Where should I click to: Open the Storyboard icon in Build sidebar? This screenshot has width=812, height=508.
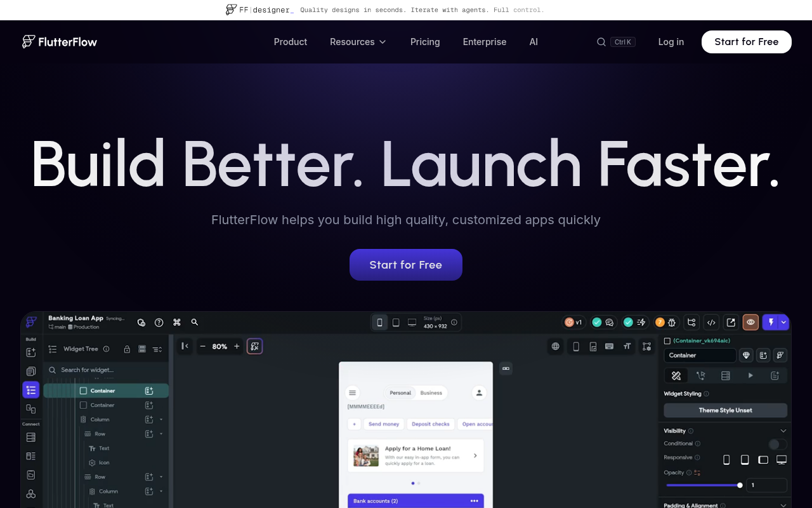tap(31, 409)
